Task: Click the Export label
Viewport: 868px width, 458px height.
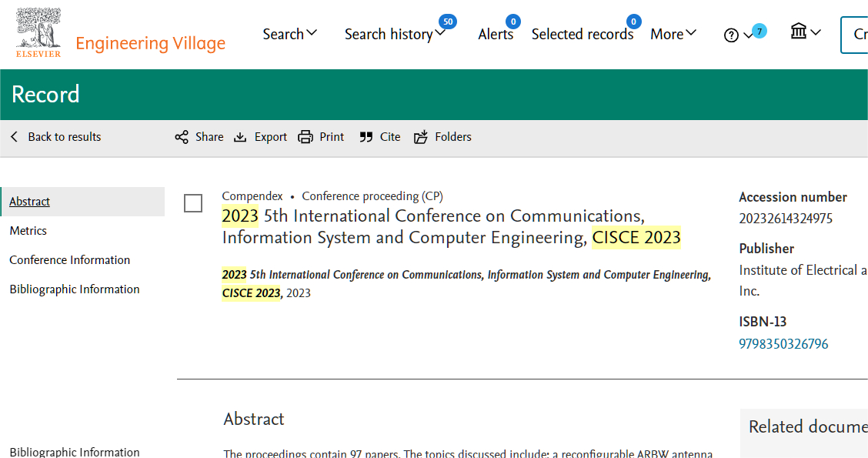Action: [271, 137]
